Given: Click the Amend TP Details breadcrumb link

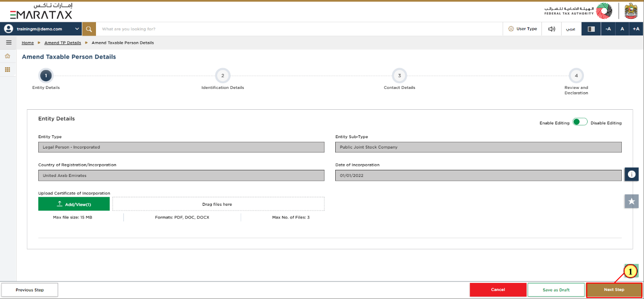Looking at the screenshot, I should pyautogui.click(x=63, y=43).
